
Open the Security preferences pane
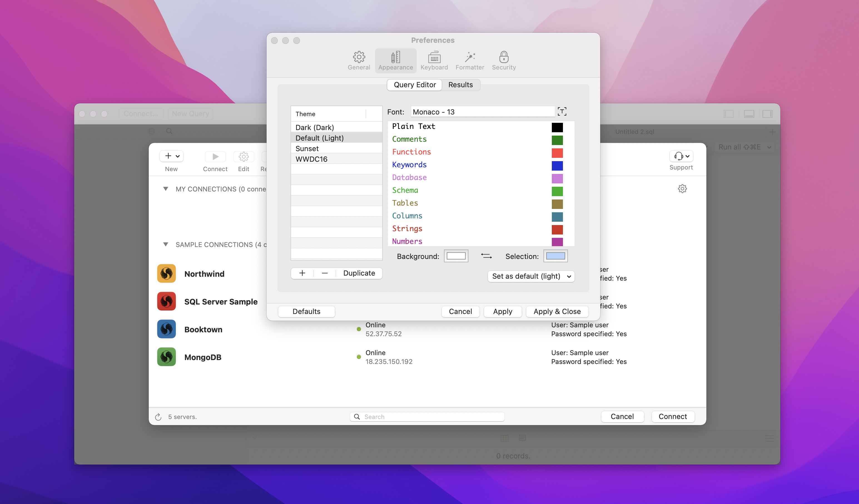503,60
